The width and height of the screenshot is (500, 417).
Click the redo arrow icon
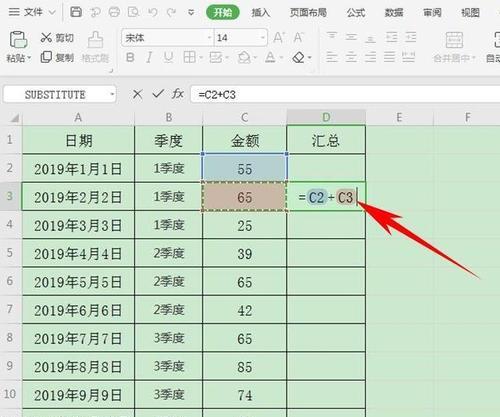(171, 13)
